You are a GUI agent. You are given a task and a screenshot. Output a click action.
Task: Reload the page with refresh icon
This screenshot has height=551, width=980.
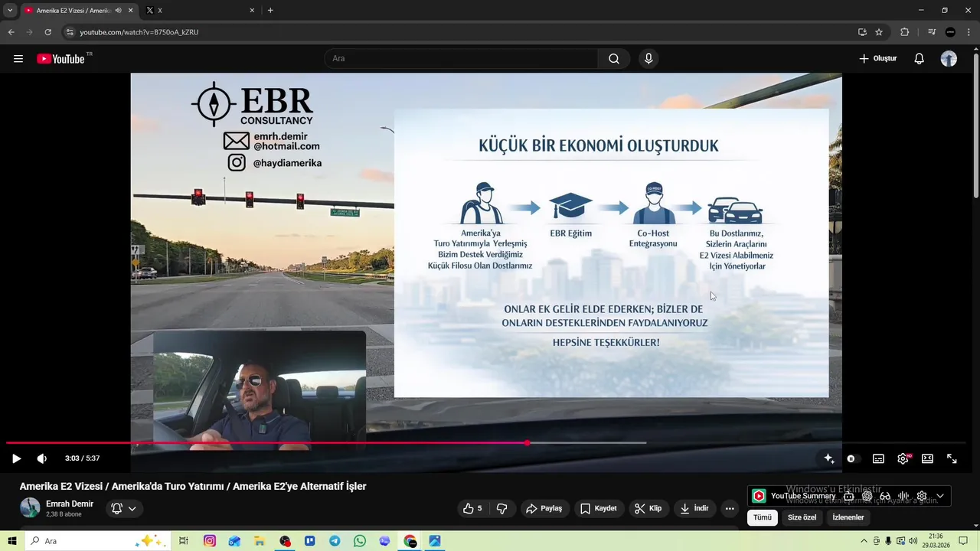(47, 32)
